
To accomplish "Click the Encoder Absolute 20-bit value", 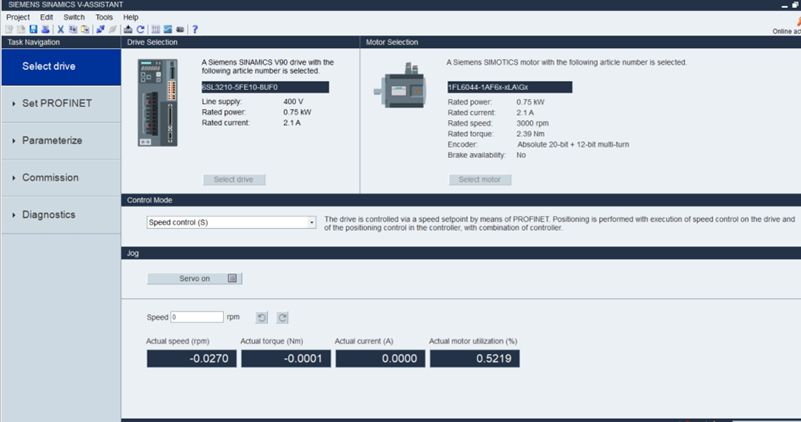I will [573, 145].
